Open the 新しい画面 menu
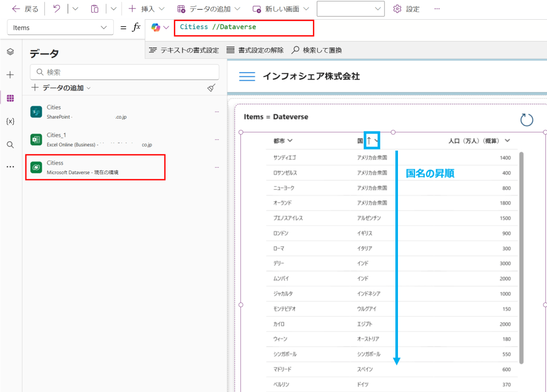 280,9
